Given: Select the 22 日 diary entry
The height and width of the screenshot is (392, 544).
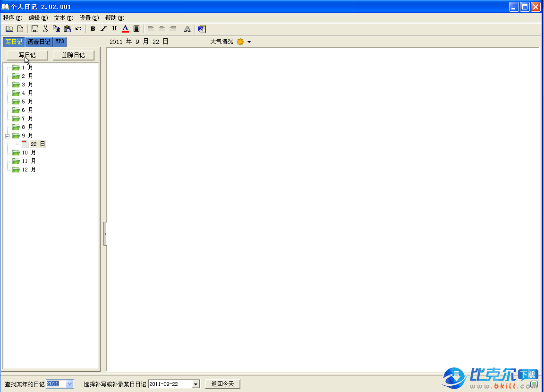Looking at the screenshot, I should click(37, 144).
